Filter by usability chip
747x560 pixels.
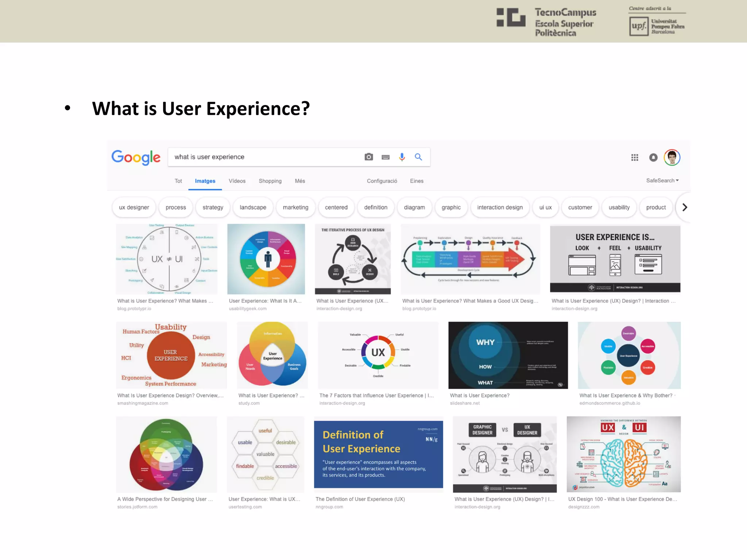coord(619,207)
